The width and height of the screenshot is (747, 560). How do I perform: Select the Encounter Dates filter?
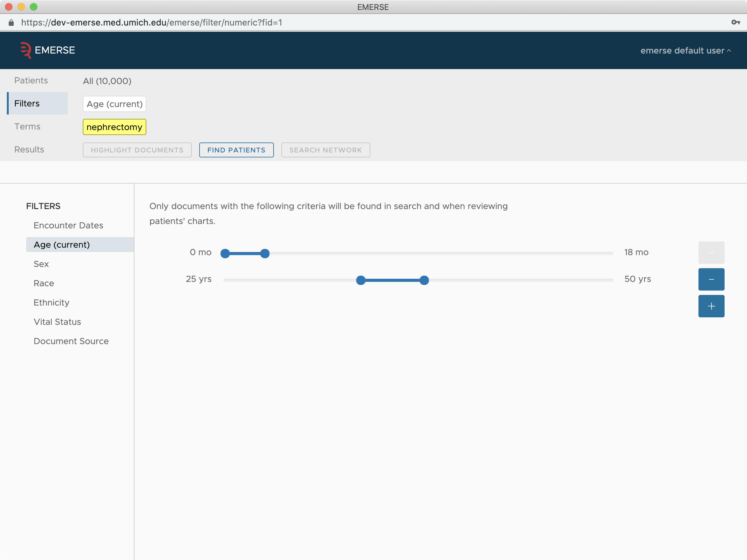[68, 225]
